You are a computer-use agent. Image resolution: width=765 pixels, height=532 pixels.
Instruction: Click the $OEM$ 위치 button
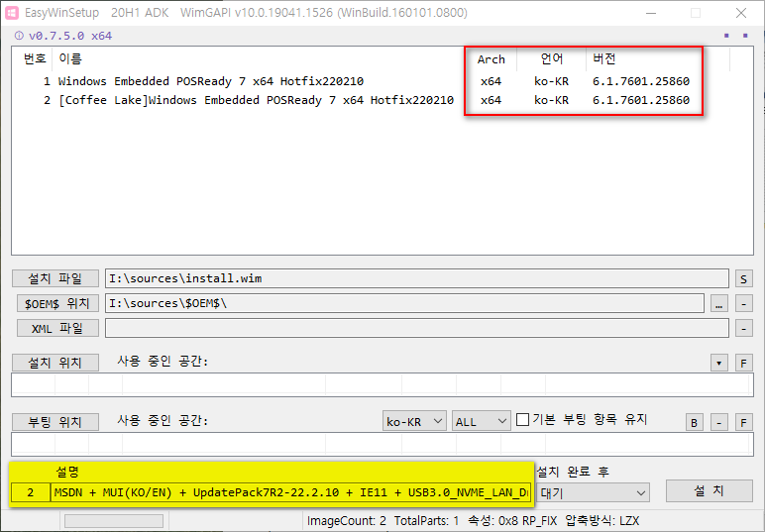tap(57, 304)
